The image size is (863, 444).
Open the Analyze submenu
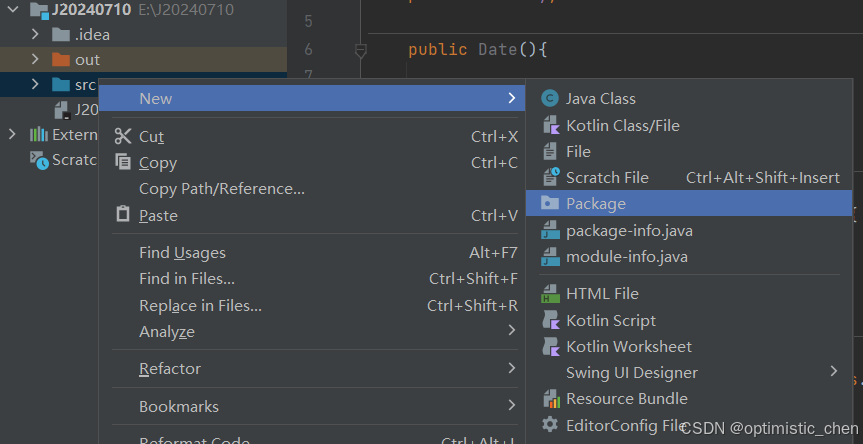point(167,331)
